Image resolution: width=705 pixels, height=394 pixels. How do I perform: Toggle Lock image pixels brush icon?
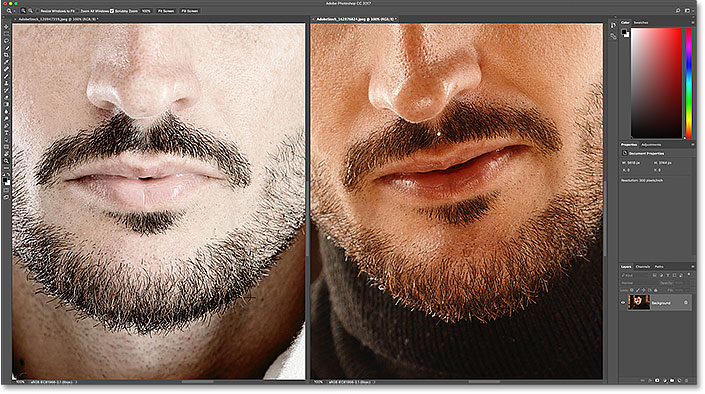click(638, 290)
